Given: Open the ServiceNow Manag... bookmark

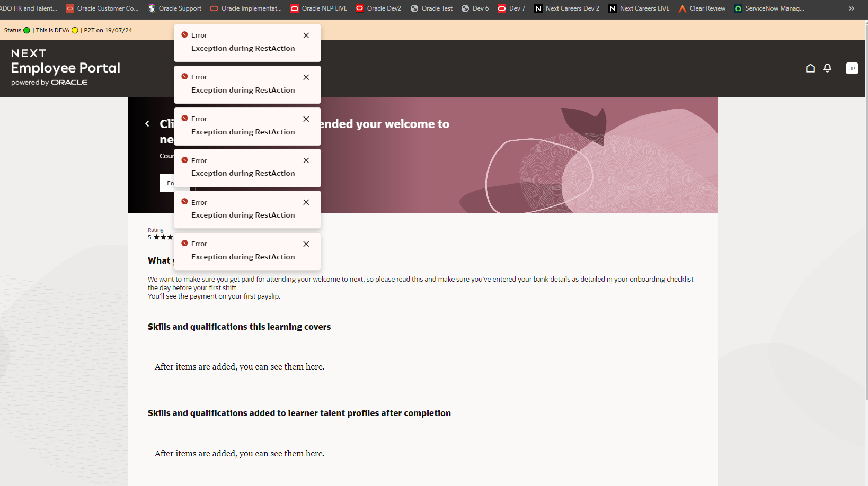Looking at the screenshot, I should [769, 8].
